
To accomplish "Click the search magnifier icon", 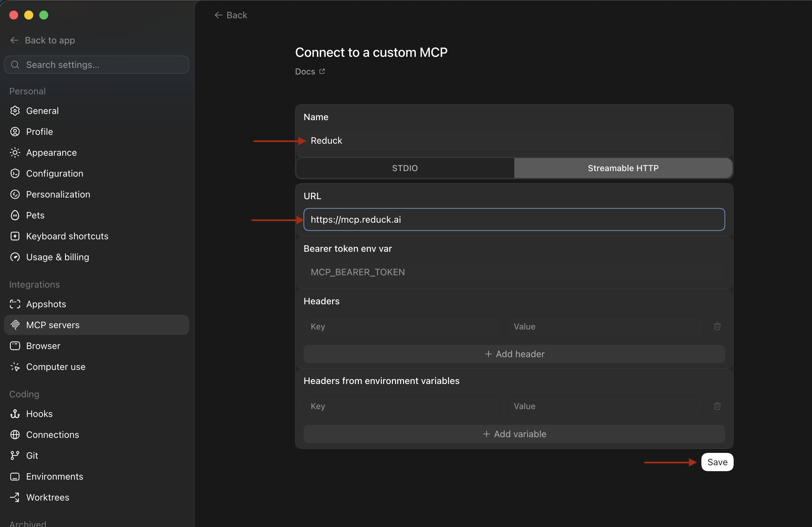I will click(x=15, y=65).
